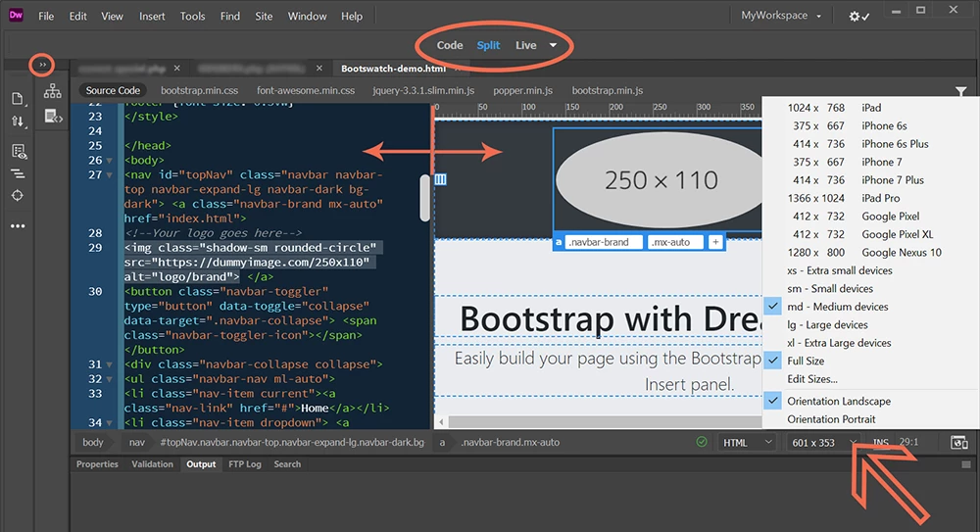
Task: Open the 601 x 353 window size dropdown
Action: tap(823, 443)
